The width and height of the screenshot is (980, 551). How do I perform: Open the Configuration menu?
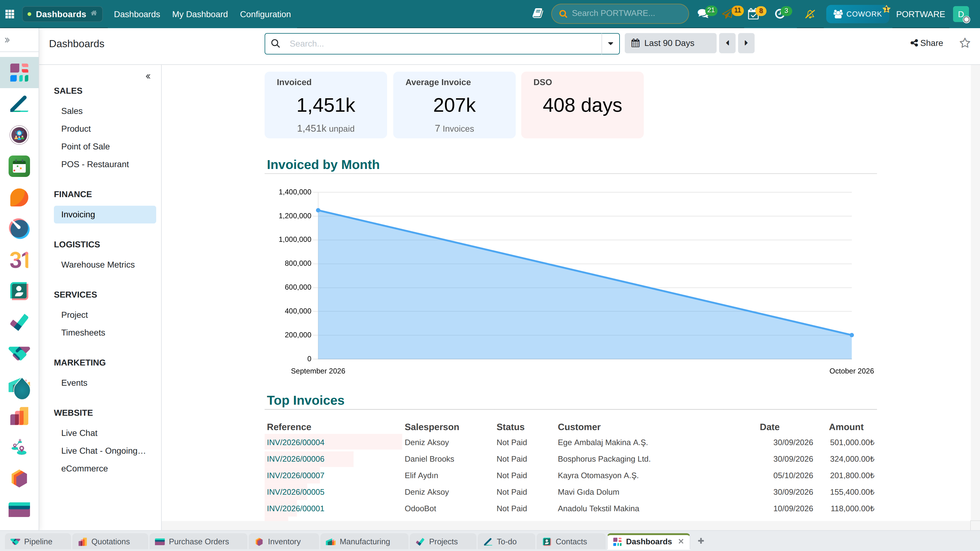[265, 14]
